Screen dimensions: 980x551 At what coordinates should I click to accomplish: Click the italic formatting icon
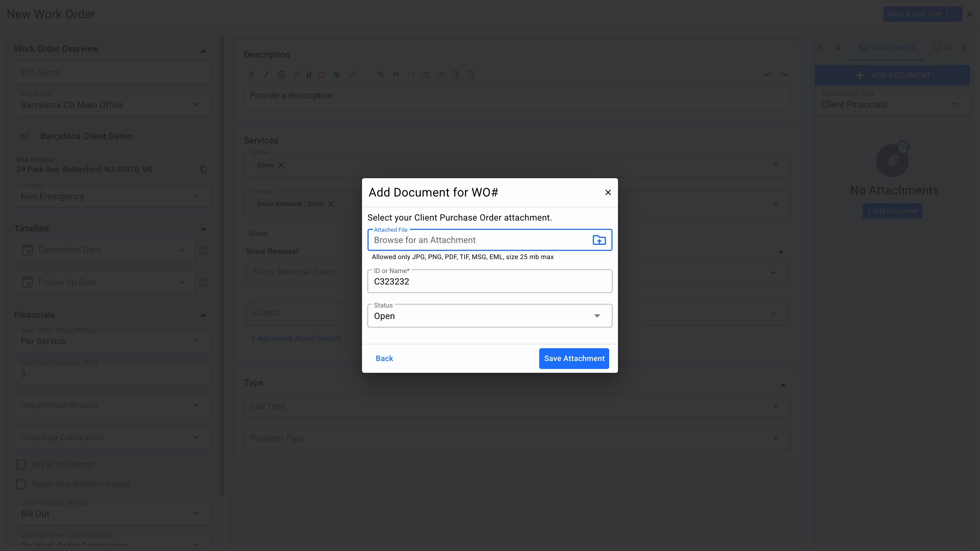[x=266, y=75]
